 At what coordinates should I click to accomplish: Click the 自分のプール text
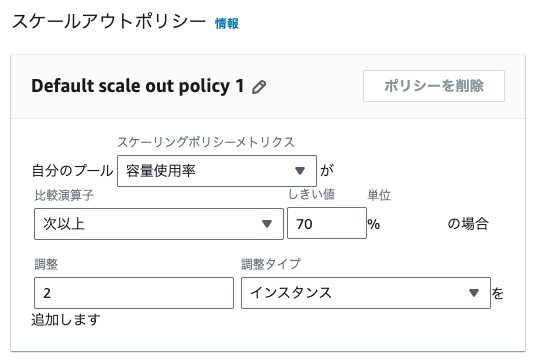tap(72, 171)
